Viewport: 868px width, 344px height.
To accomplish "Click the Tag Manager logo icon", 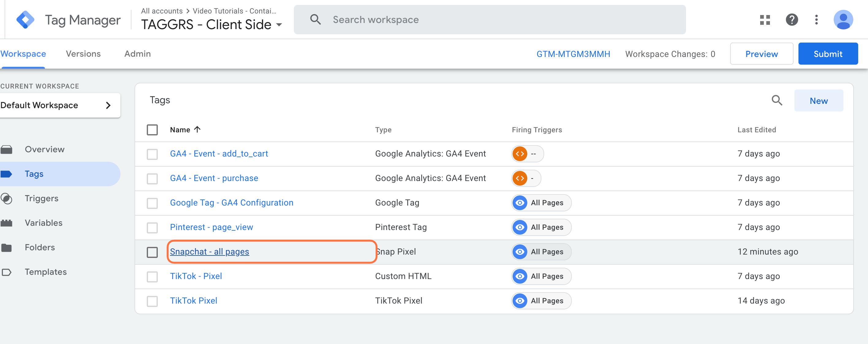I will click(25, 20).
